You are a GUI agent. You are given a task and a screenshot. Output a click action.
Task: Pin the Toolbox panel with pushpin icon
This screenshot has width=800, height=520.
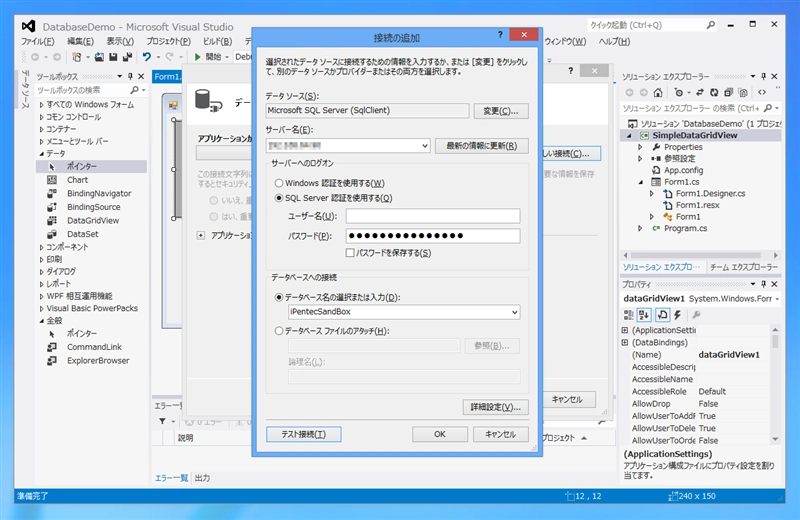point(130,77)
